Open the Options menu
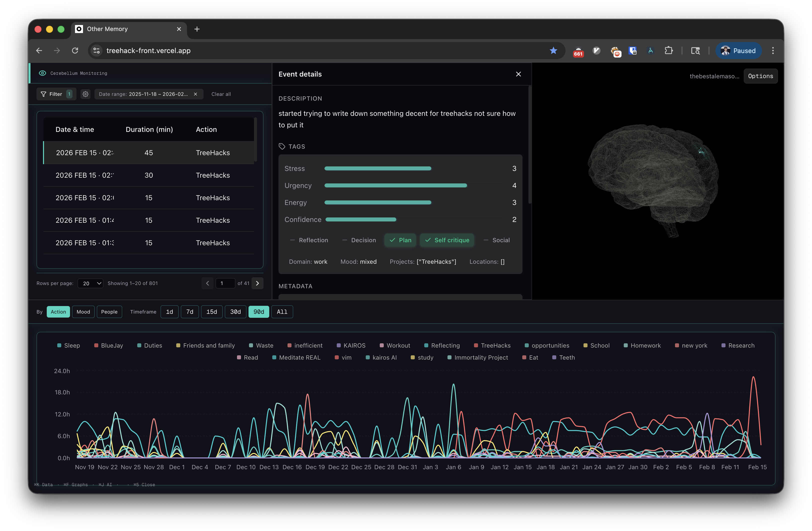 pos(760,76)
